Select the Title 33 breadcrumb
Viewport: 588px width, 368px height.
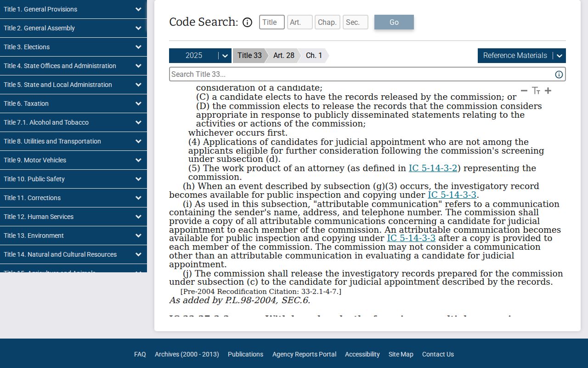coord(249,56)
